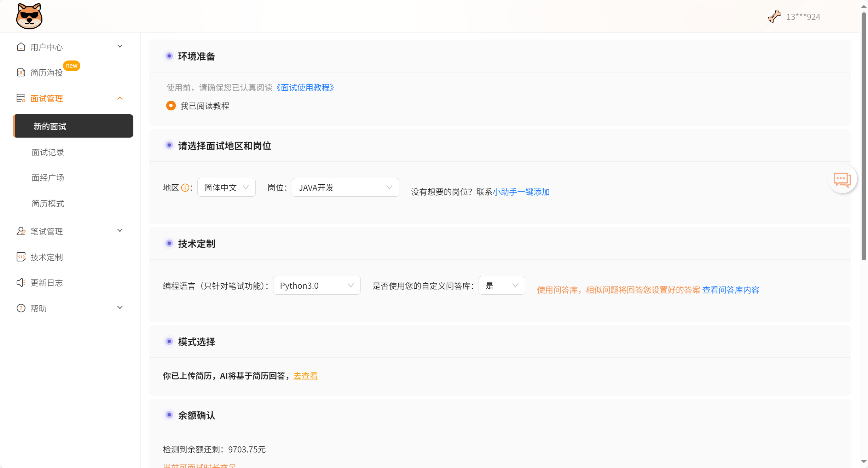This screenshot has height=468, width=868.
Task: Click the 用户中心 home icon
Action: click(21, 47)
